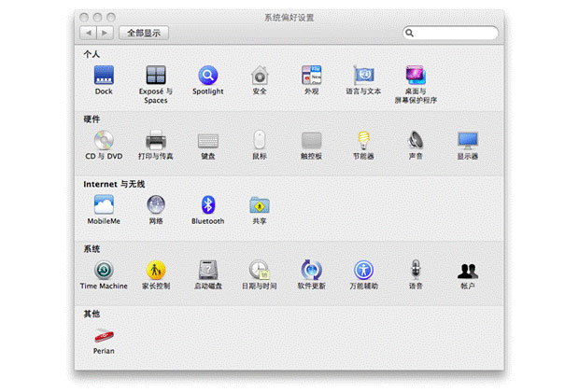This screenshot has height=392, width=579.
Task: Open Bluetooth preferences
Action: point(207,205)
